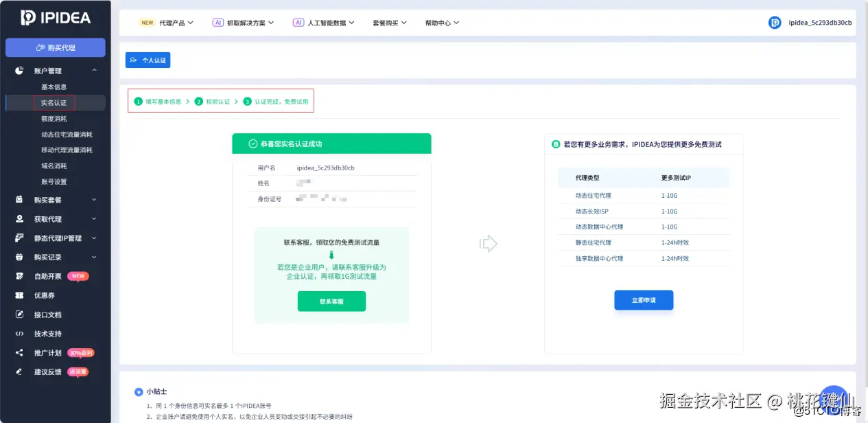Open 动态住宅流量消耗 in sidebar
The height and width of the screenshot is (423, 868).
(x=67, y=135)
